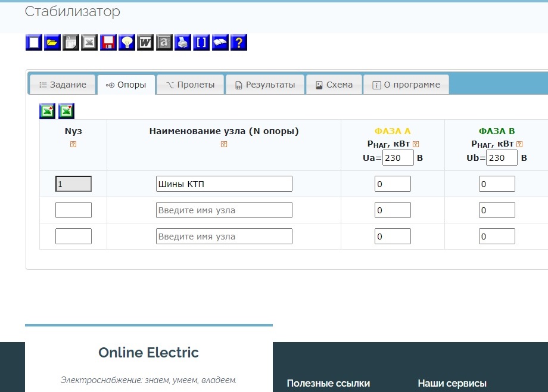Open the О программе tab
The image size is (548, 392).
[x=406, y=85]
